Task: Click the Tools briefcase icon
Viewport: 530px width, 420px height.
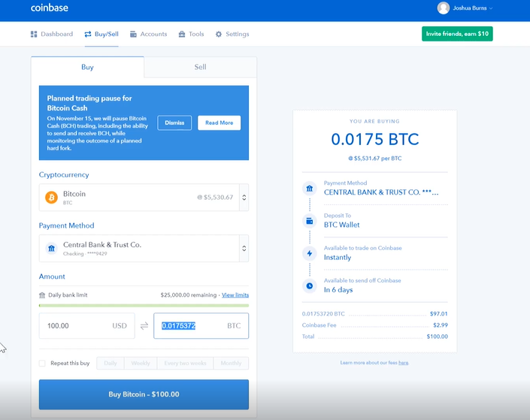Action: (x=182, y=34)
